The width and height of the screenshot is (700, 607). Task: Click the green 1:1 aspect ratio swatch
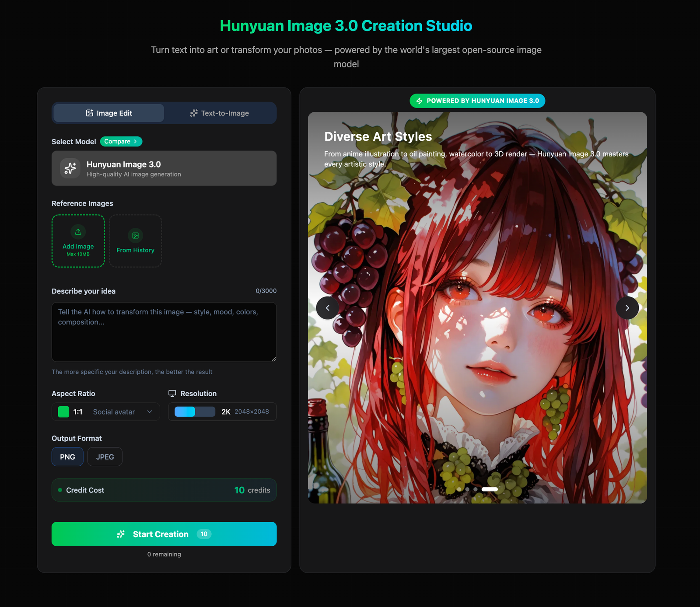(63, 412)
